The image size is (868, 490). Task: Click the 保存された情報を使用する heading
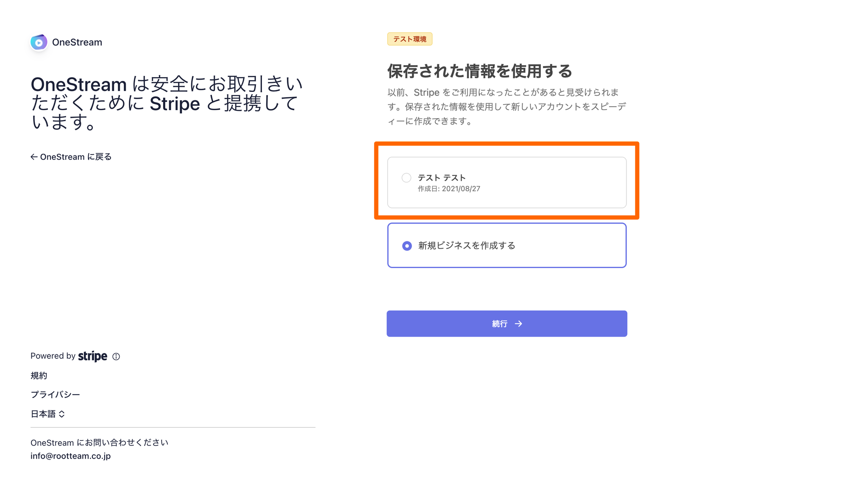point(480,71)
